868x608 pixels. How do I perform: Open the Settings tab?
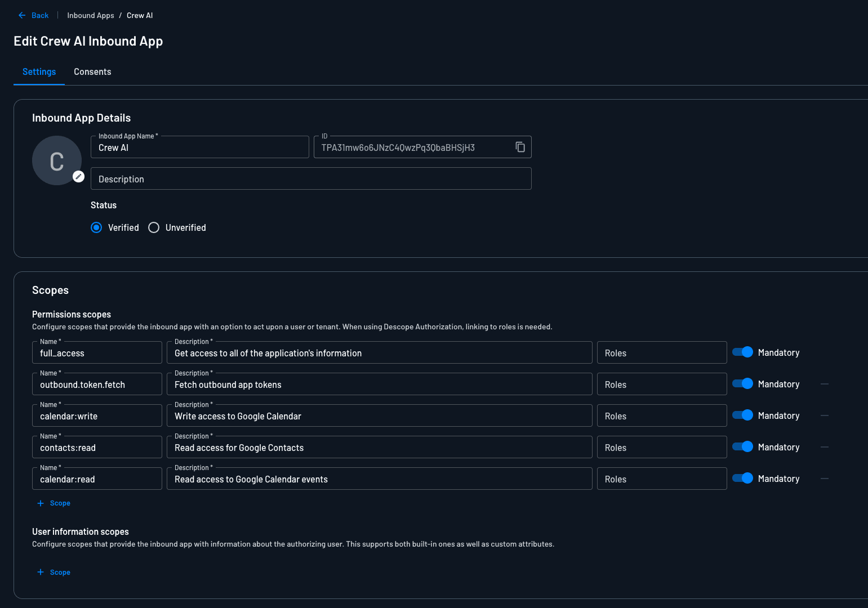pos(39,72)
